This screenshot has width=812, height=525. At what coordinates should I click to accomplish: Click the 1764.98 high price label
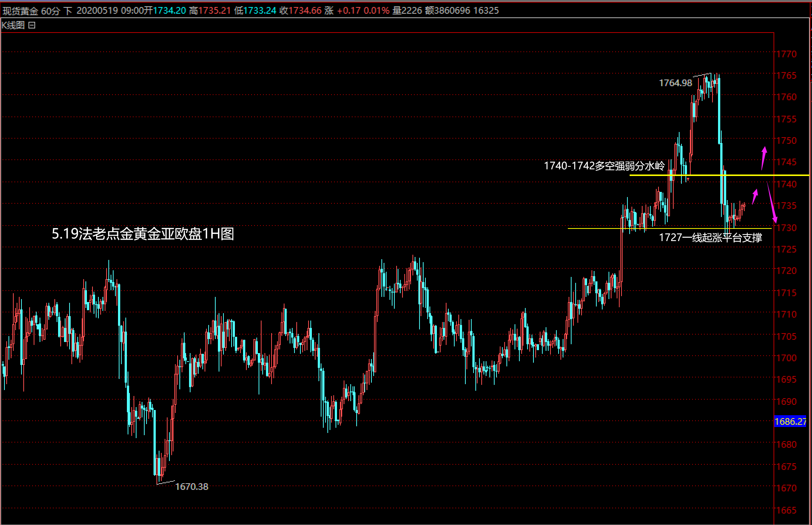coord(675,83)
